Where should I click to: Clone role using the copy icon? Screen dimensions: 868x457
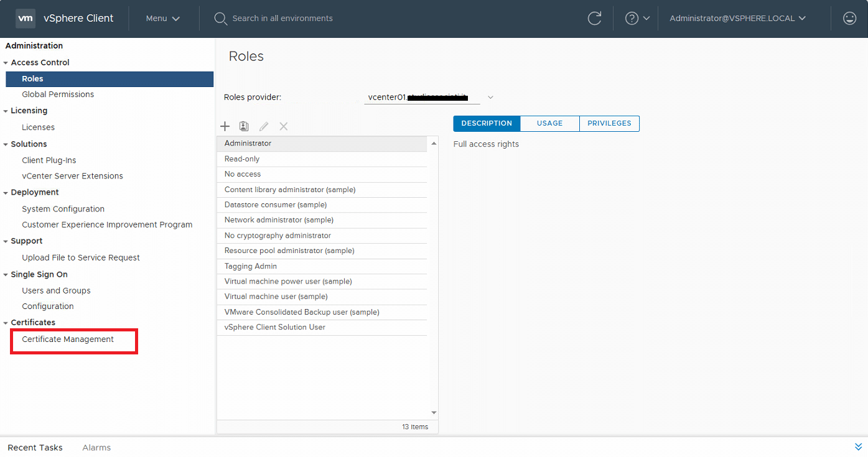pos(244,126)
